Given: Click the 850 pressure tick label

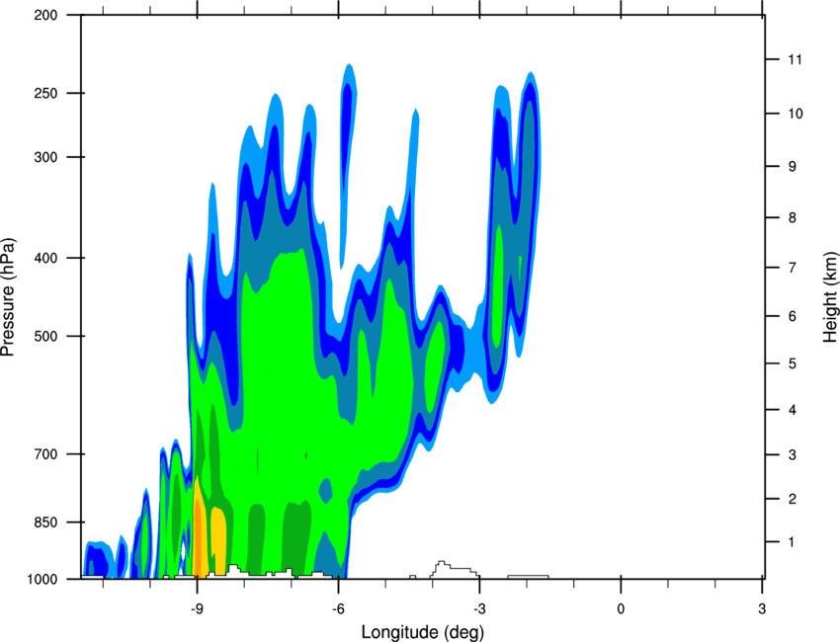Looking at the screenshot, I should [x=45, y=522].
